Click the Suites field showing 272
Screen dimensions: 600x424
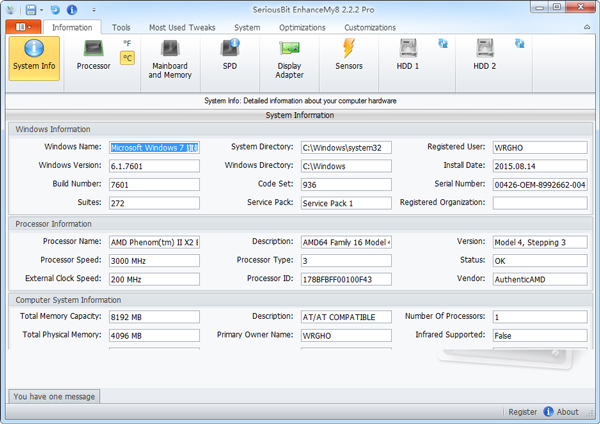coord(154,203)
